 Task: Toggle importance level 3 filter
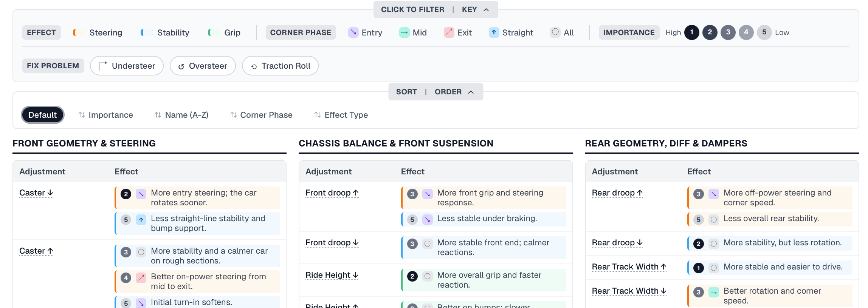click(x=728, y=32)
